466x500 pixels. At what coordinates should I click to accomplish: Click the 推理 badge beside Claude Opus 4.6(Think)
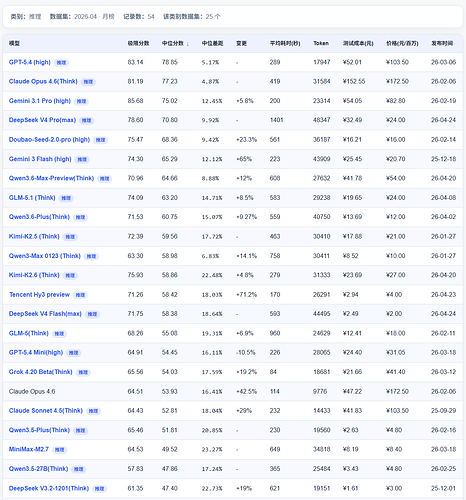pos(88,82)
